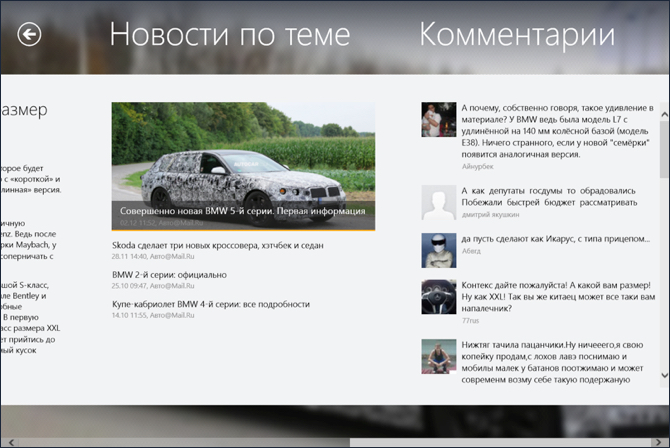Click timestamp '28.11 14:40, Авто@Mail.Ru'

153,256
